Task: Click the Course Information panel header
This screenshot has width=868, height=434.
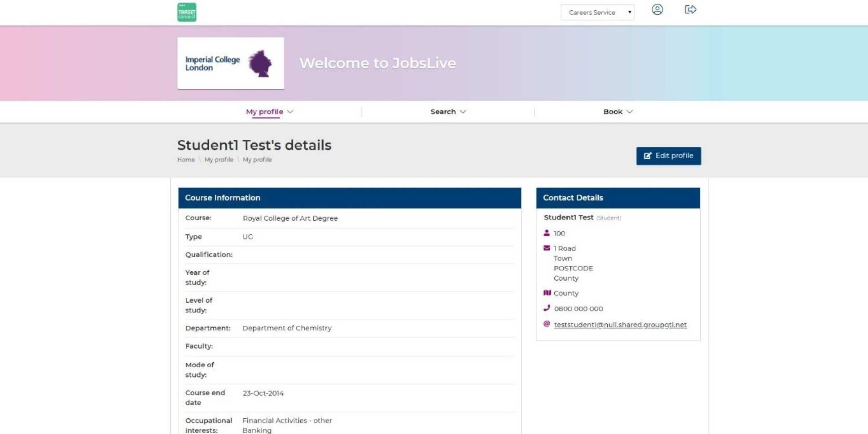Action: pos(349,198)
